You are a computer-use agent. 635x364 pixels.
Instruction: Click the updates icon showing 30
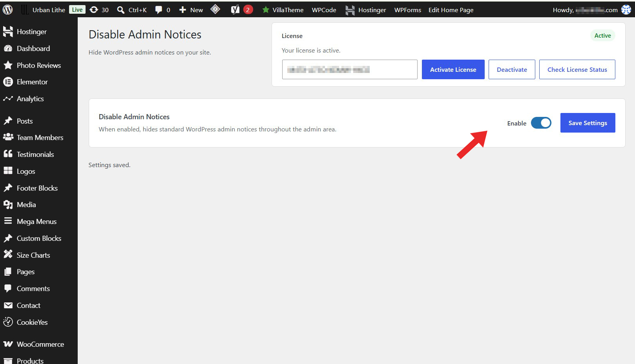pos(94,10)
